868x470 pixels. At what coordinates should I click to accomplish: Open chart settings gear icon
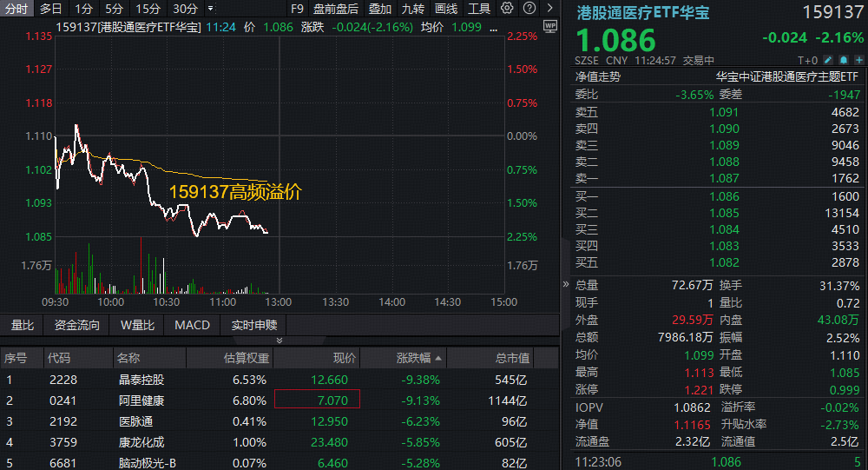click(x=508, y=9)
